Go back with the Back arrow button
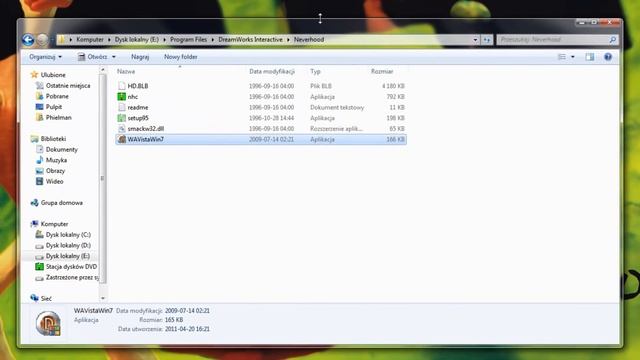Image resolution: width=640 pixels, height=360 pixels. pos(28,40)
